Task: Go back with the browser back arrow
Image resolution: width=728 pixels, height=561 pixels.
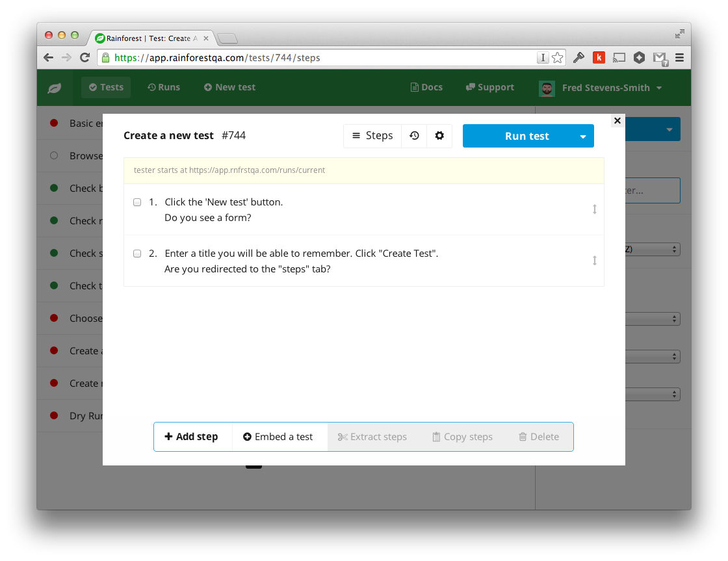Action: coord(48,58)
